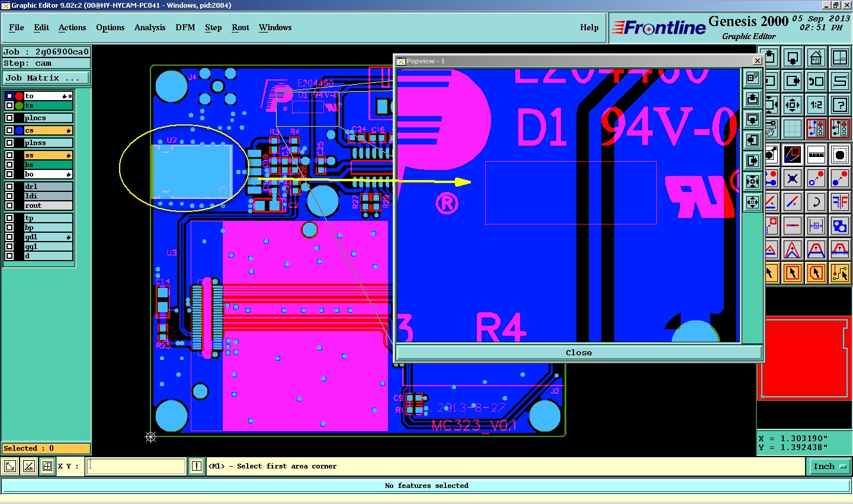
Task: Click the red and blue squares on black icon
Action: (793, 155)
